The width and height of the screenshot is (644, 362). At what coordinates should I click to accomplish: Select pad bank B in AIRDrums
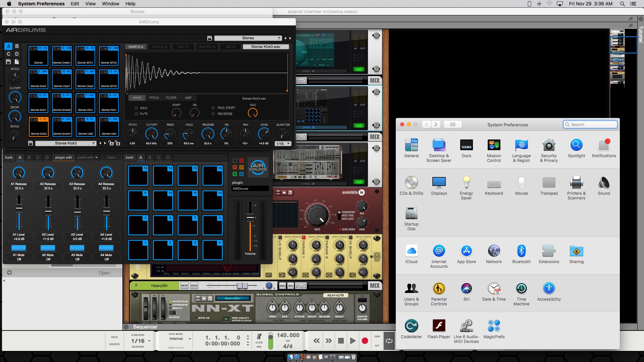pyautogui.click(x=17, y=46)
